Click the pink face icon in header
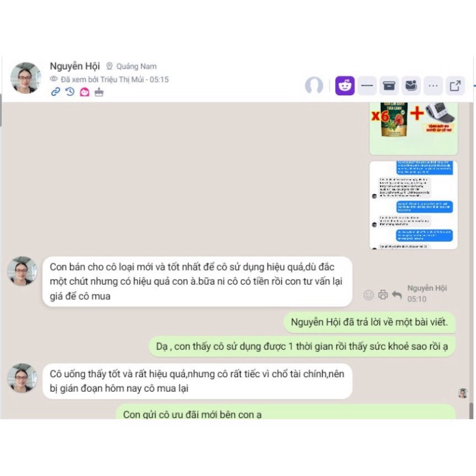The image size is (476, 476). coord(85,92)
